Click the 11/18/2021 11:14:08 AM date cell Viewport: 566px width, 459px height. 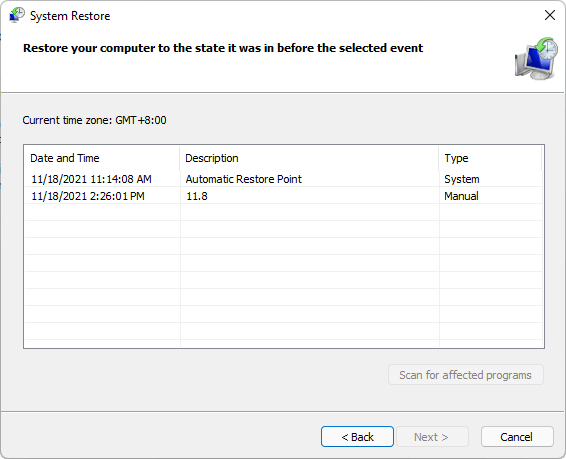tap(91, 179)
